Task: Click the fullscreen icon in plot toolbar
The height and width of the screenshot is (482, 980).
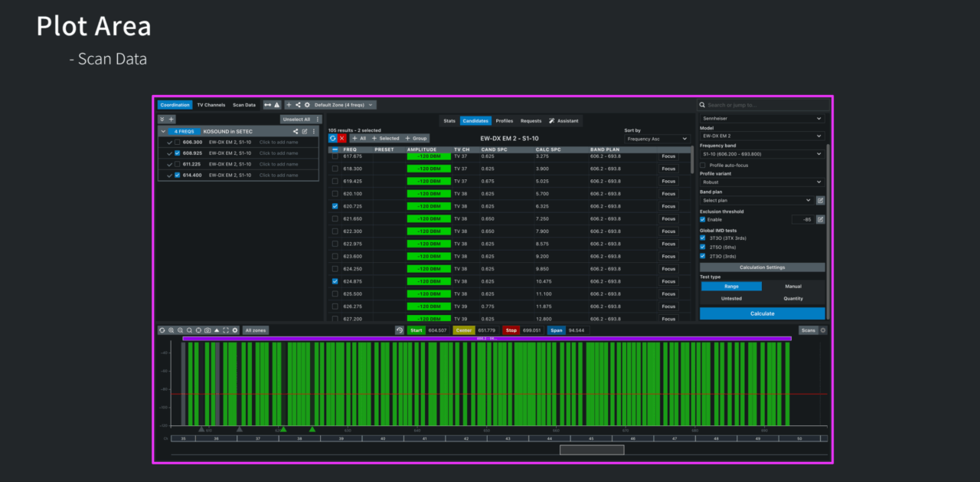Action: click(226, 330)
